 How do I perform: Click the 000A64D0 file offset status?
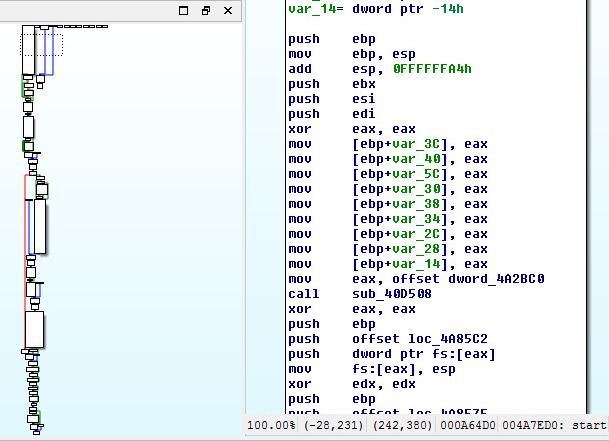[468, 425]
